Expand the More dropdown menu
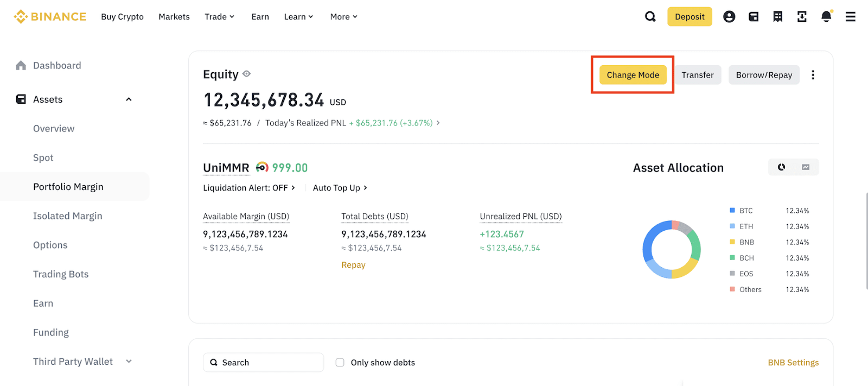Screen dimensions: 868x386 coord(344,17)
